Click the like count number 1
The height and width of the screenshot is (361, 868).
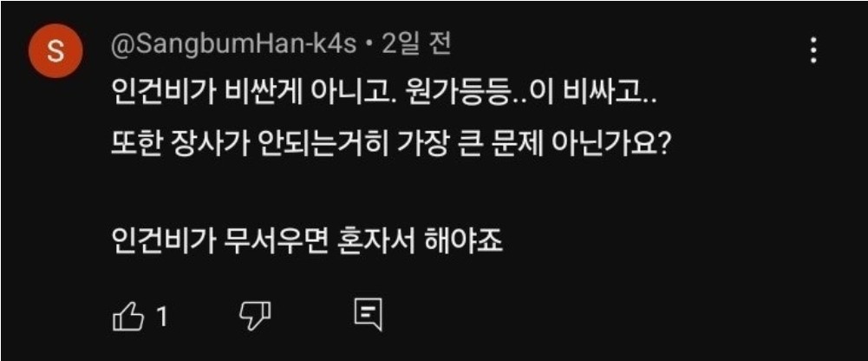(x=162, y=318)
